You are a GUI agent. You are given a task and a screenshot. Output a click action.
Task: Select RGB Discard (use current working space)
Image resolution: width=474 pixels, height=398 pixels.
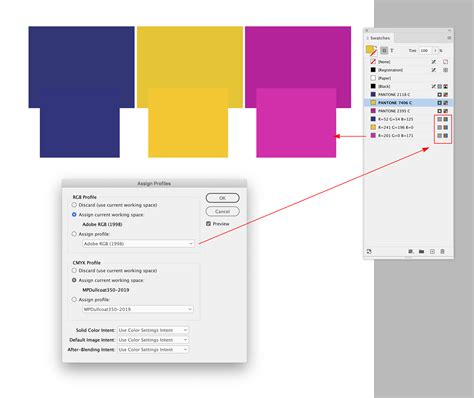[x=74, y=205]
